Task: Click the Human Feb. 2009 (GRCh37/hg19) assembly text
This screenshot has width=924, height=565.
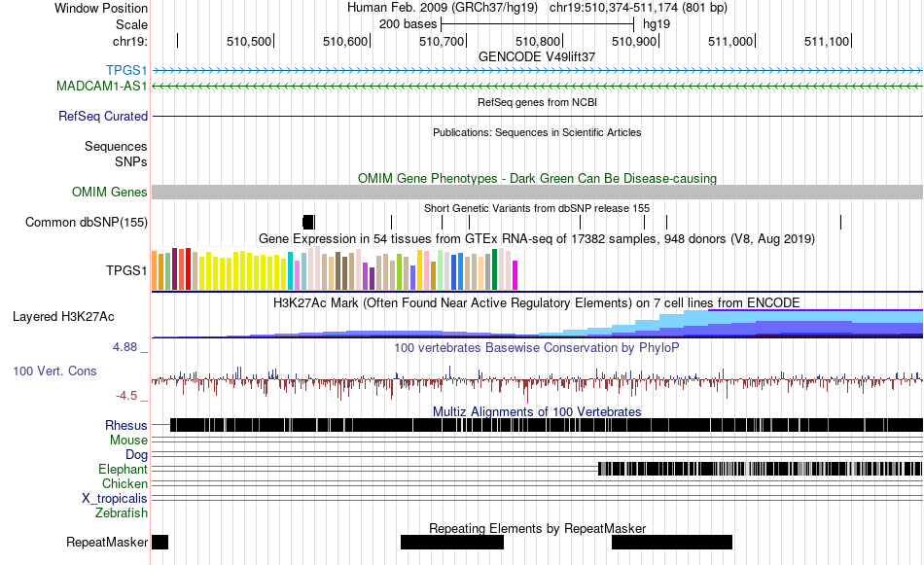Action: (x=443, y=8)
